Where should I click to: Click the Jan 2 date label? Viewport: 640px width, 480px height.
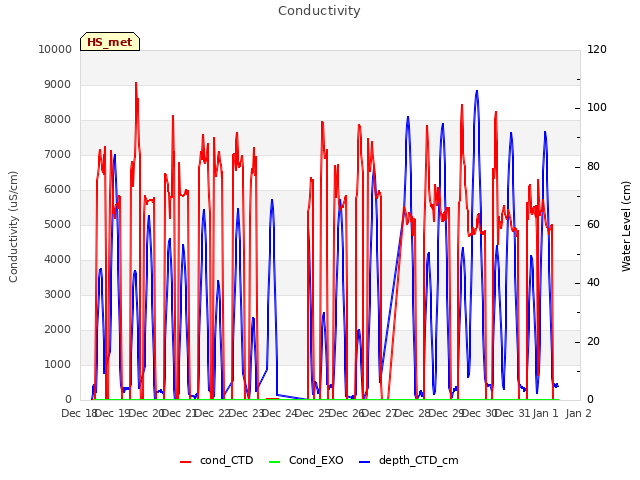(578, 413)
